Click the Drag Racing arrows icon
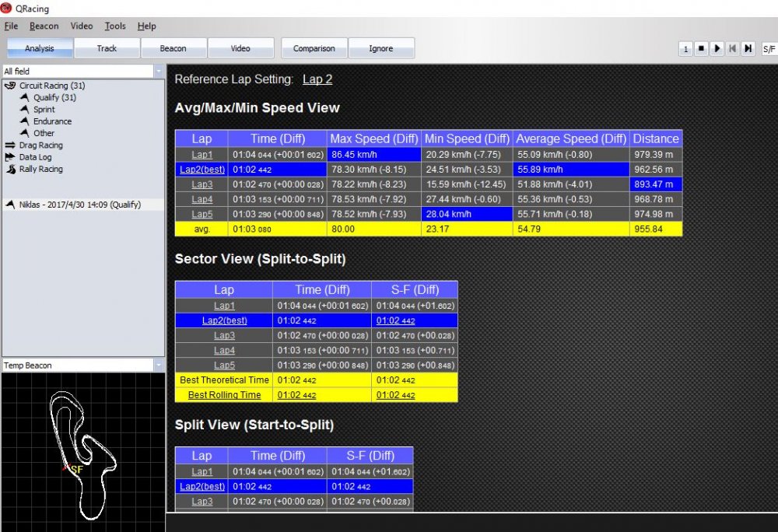The width and height of the screenshot is (778, 532). coord(11,145)
